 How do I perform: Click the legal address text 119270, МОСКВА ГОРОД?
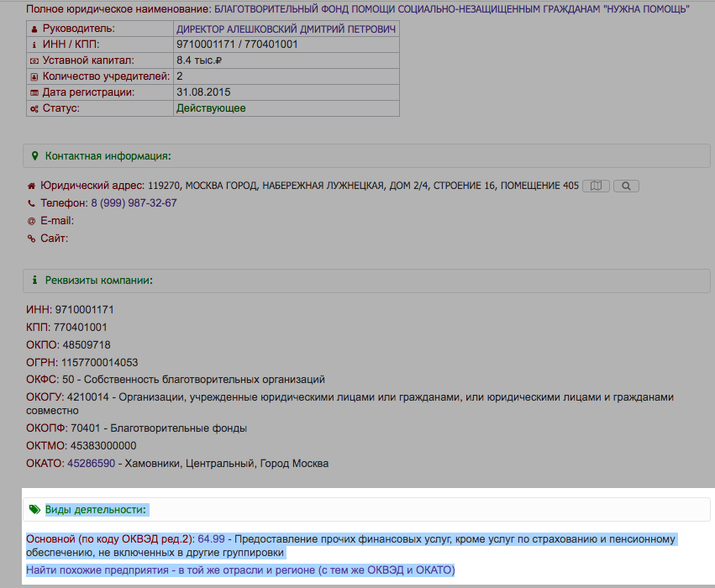(363, 186)
